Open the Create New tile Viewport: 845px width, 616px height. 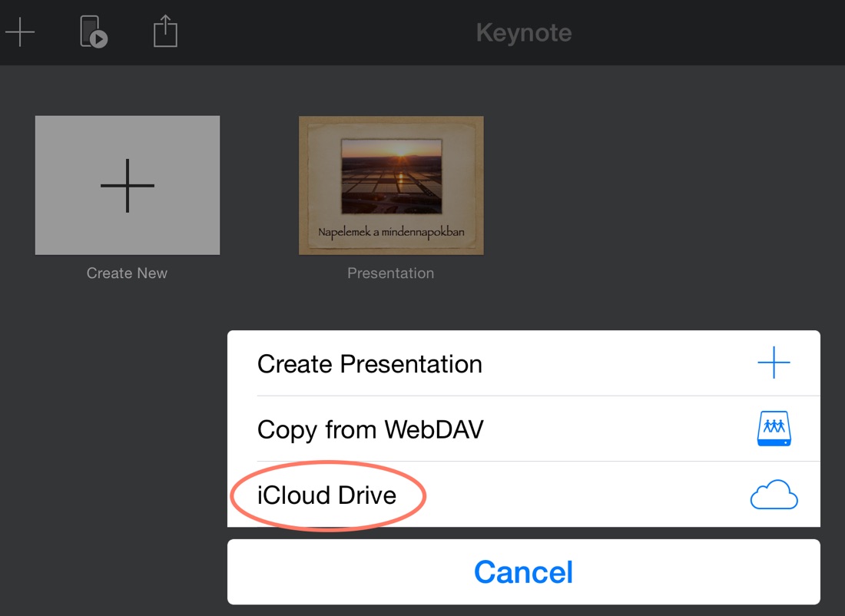tap(128, 185)
